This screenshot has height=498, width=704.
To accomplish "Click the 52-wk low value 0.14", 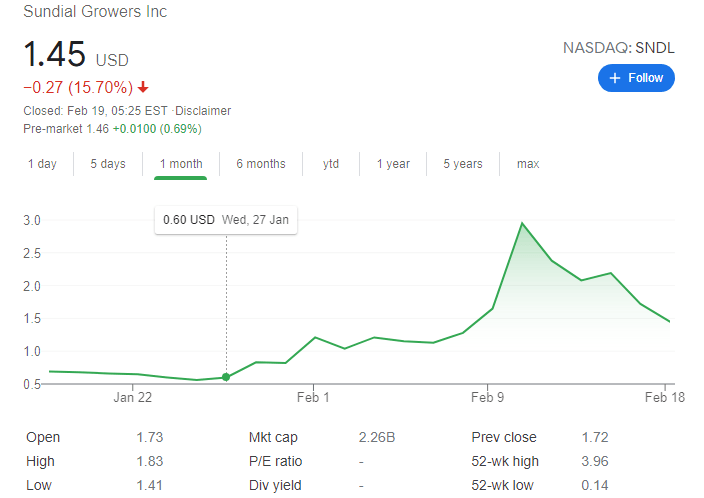I will pos(595,485).
